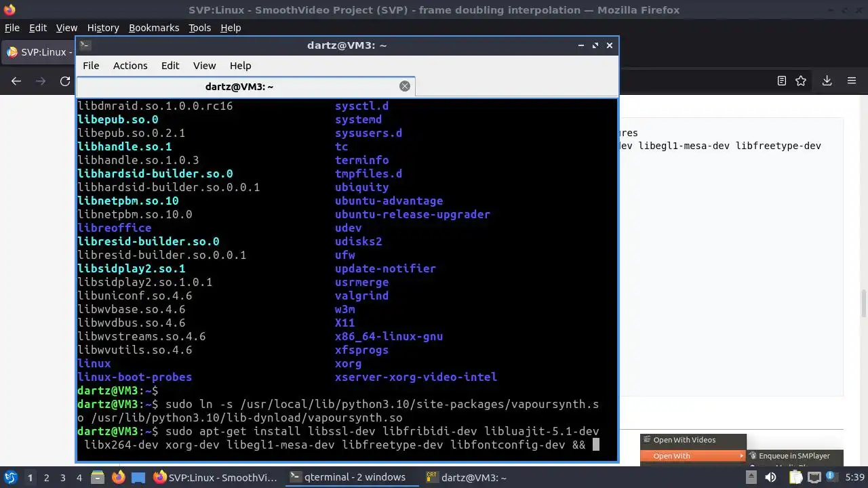The height and width of the screenshot is (488, 868).
Task: Launch the file manager from taskbar
Action: (x=97, y=477)
